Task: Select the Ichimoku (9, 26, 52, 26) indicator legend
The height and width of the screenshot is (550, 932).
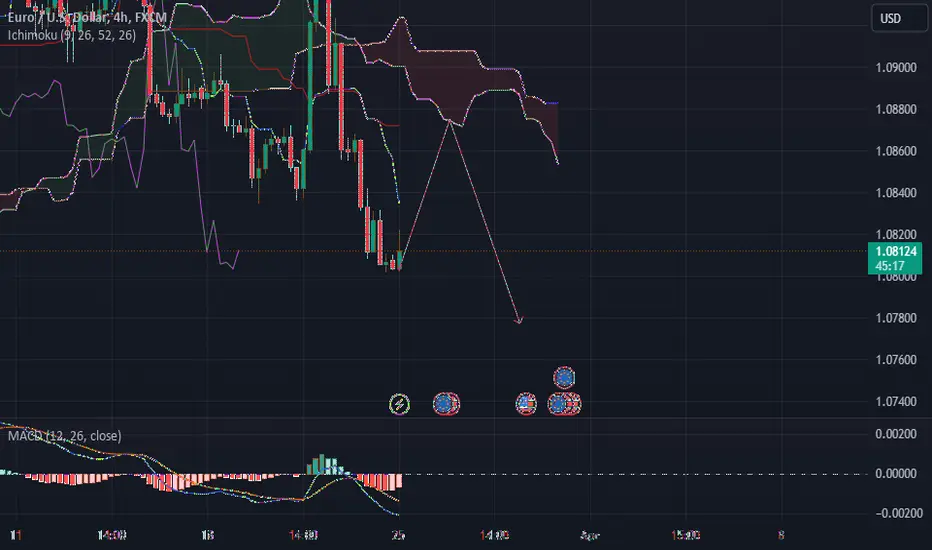Action: tap(71, 35)
